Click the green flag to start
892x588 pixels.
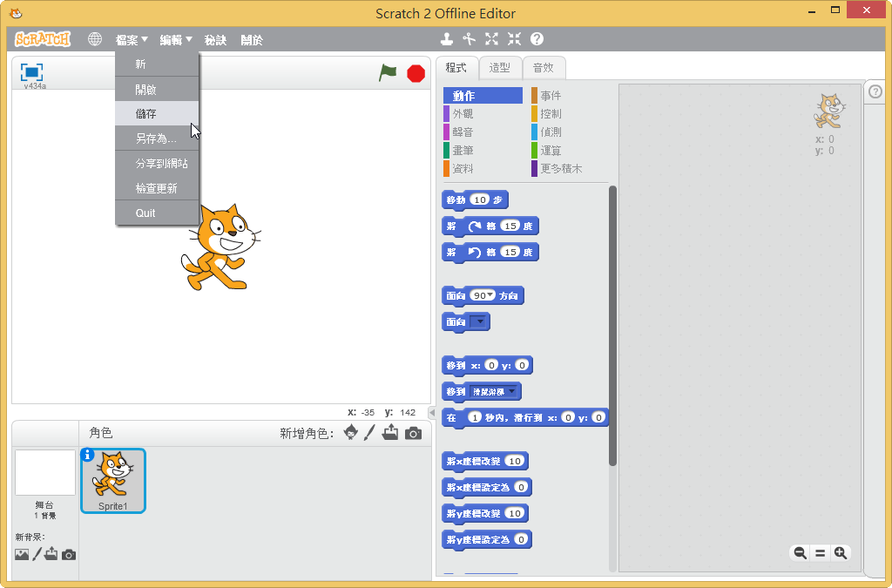(388, 73)
